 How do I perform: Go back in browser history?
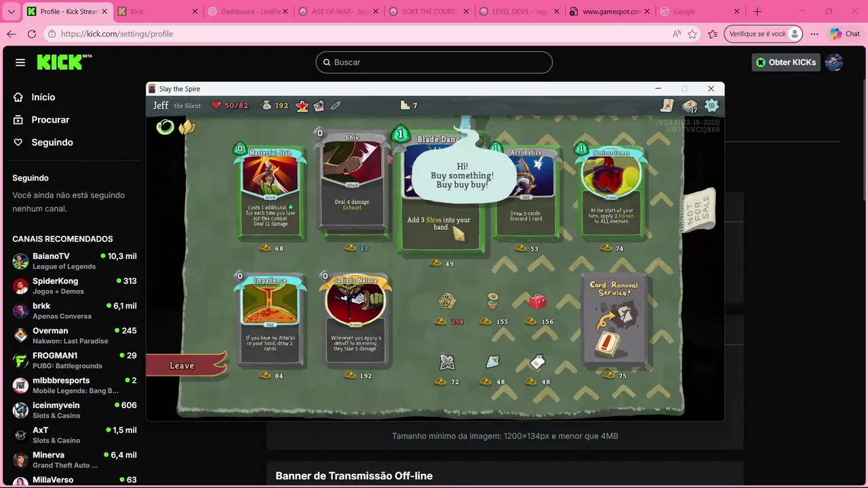11,34
